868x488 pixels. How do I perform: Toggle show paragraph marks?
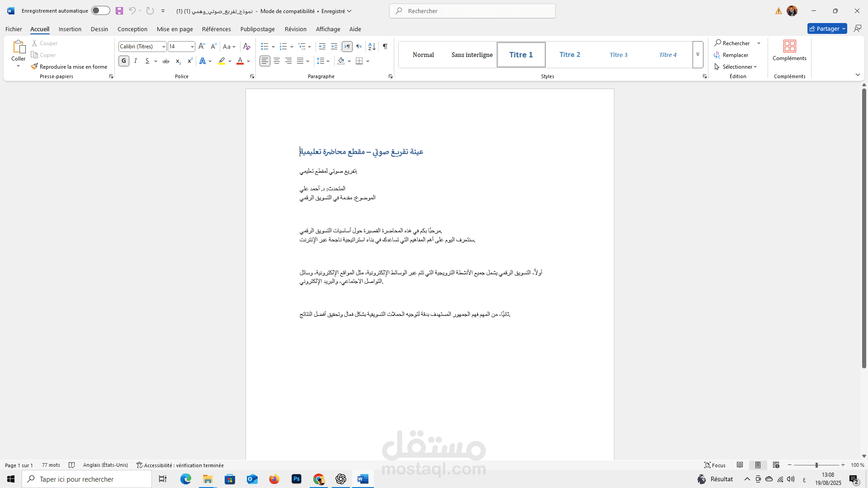[x=385, y=47]
